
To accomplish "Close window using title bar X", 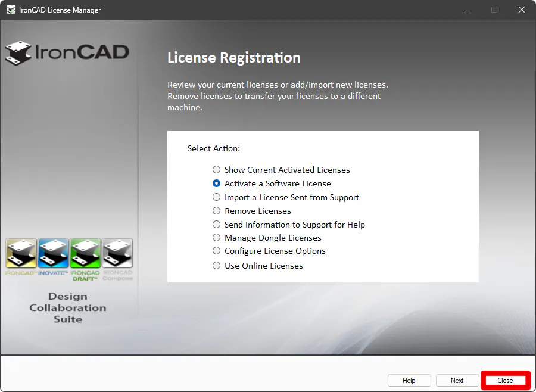I will click(522, 10).
